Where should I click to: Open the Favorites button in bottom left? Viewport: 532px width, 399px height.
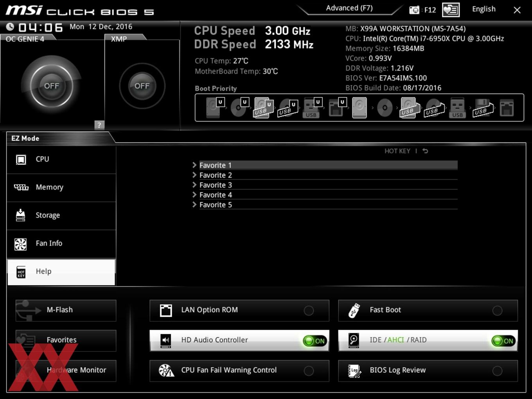(66, 340)
